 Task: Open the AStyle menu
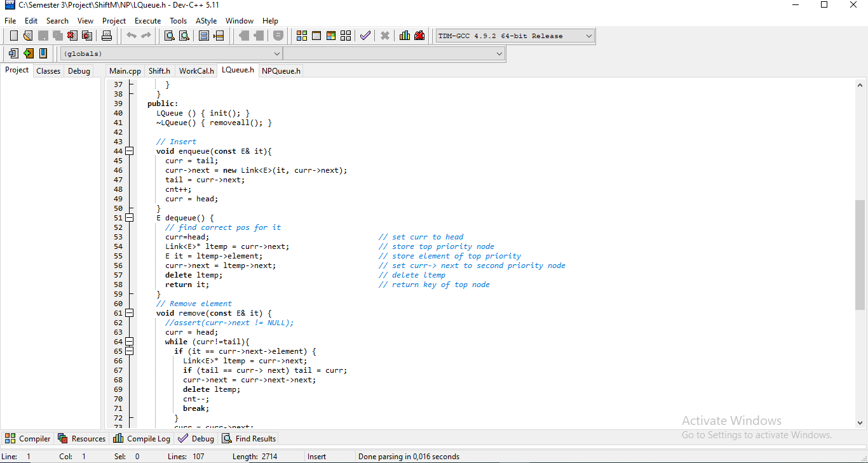pos(206,21)
